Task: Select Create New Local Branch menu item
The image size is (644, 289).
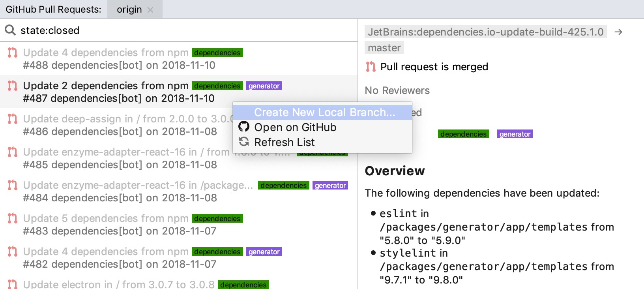Action: tap(324, 113)
